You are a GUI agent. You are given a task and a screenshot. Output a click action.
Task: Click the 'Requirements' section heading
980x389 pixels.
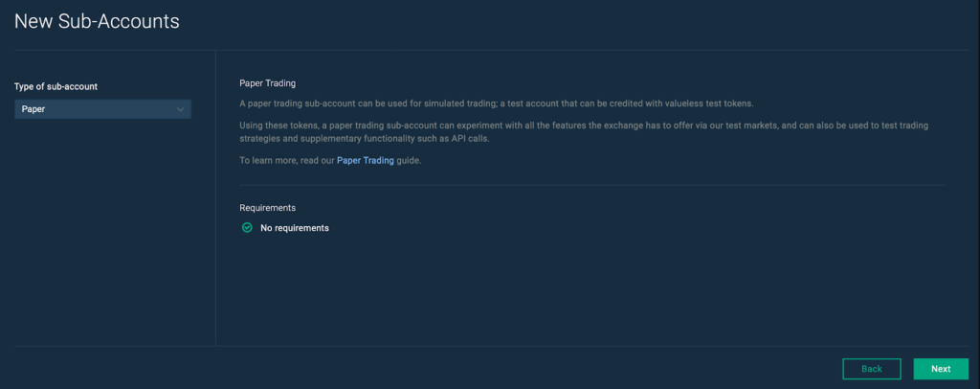pos(267,207)
